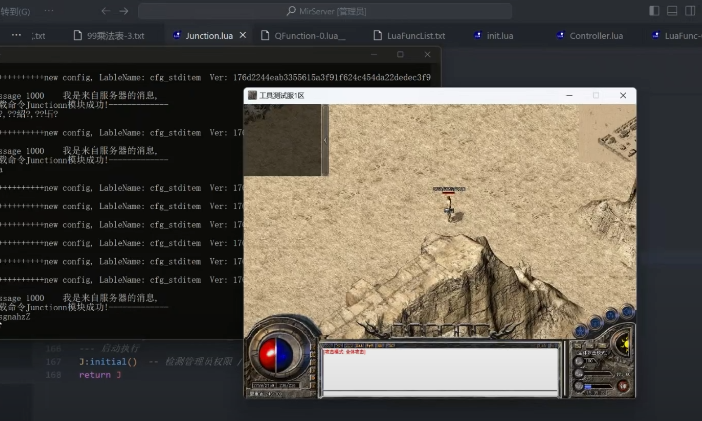The width and height of the screenshot is (702, 421).
Task: Switch to the QFunction-0.lua tab
Action: 308,35
